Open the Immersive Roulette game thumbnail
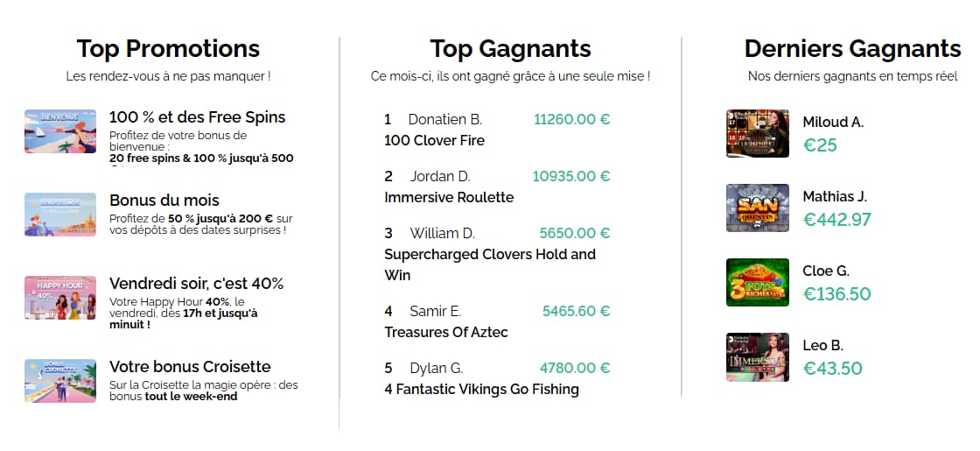The image size is (980, 451). point(758,356)
